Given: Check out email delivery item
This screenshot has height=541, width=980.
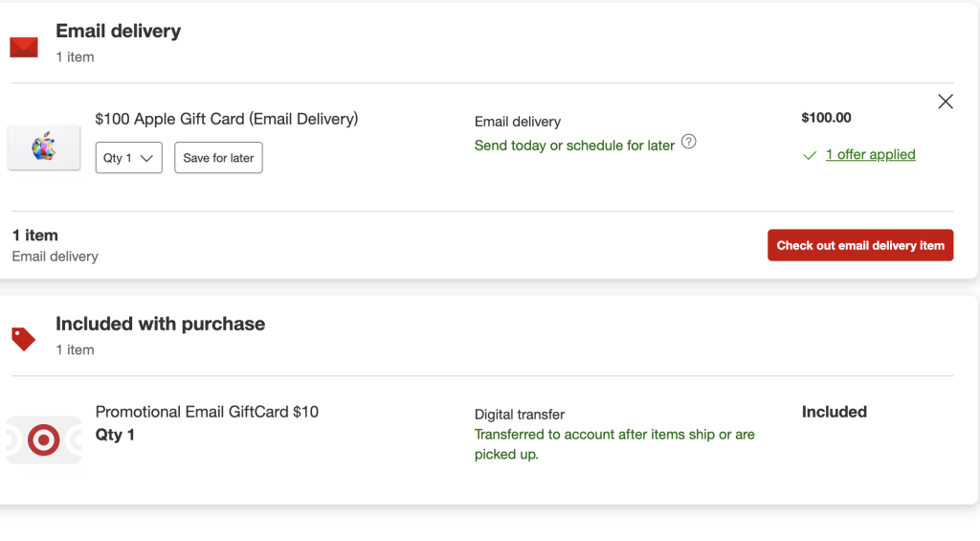Looking at the screenshot, I should point(860,245).
